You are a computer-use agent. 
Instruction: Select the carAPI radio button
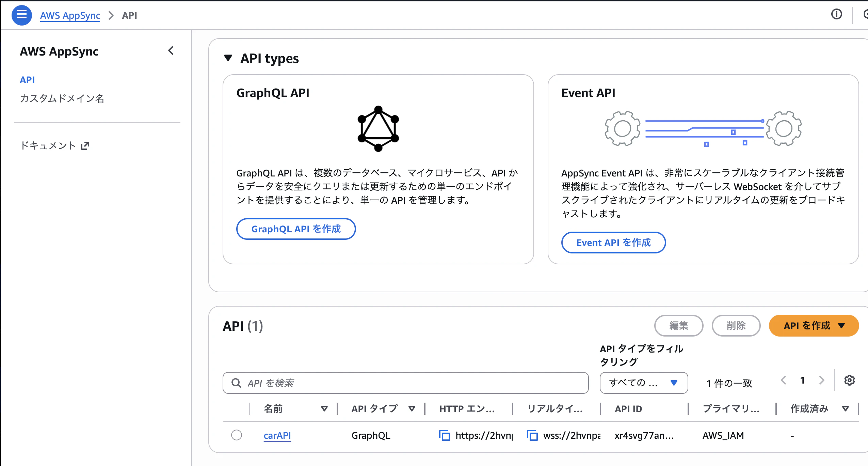coord(237,435)
